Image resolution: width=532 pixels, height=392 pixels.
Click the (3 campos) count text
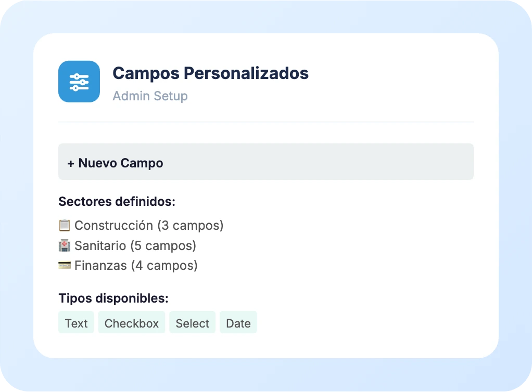tap(191, 226)
